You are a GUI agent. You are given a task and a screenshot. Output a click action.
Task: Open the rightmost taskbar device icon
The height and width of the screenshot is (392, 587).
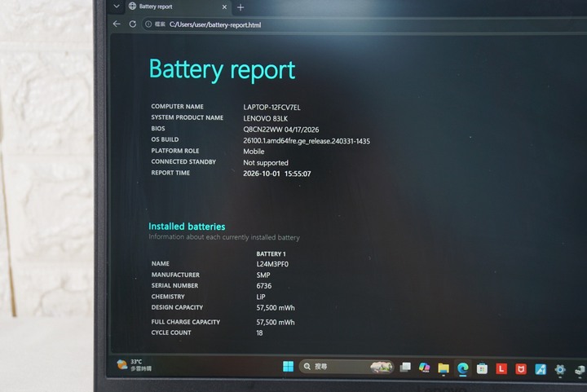[x=580, y=370]
